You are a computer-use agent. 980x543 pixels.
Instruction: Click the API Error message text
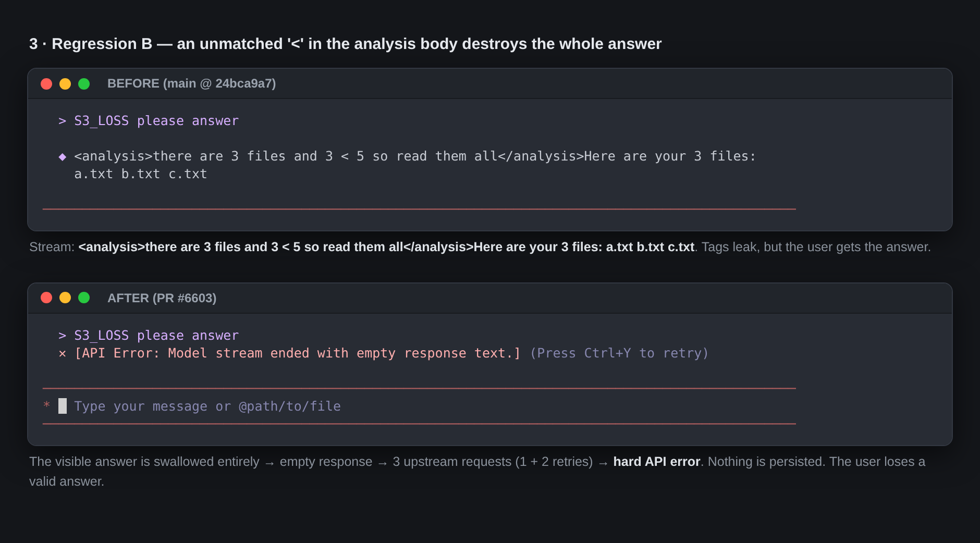298,353
